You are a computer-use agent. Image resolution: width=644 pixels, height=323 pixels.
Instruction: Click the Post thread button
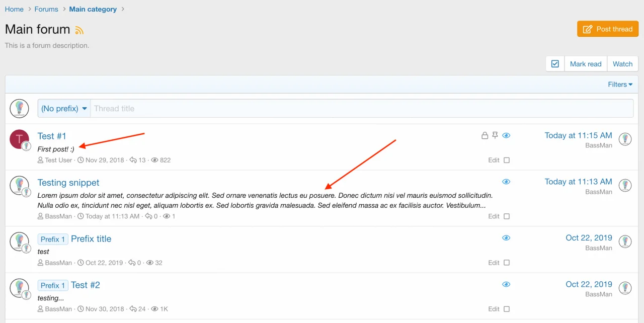(607, 29)
